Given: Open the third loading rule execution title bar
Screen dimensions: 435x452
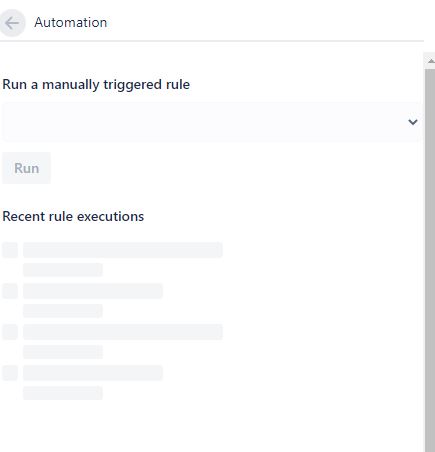Looking at the screenshot, I should (123, 332).
